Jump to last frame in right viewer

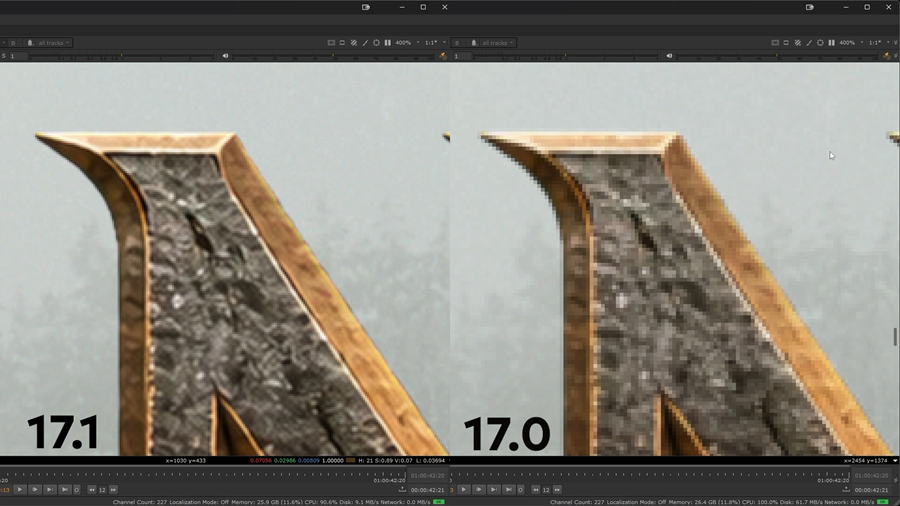509,489
